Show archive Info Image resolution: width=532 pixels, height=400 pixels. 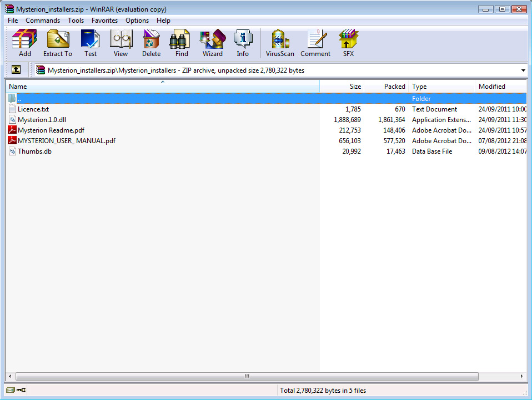[x=243, y=43]
